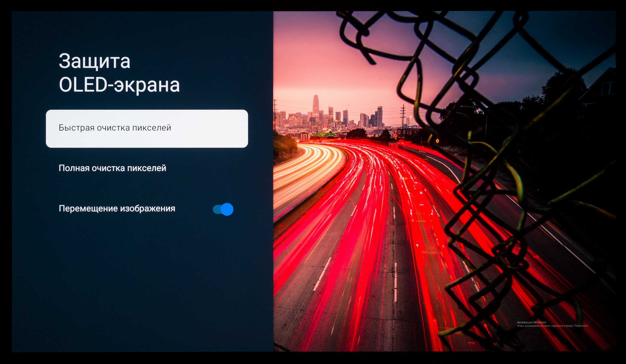This screenshot has width=626, height=364.
Task: Click the Активация Windows watermark title
Action: click(x=531, y=322)
